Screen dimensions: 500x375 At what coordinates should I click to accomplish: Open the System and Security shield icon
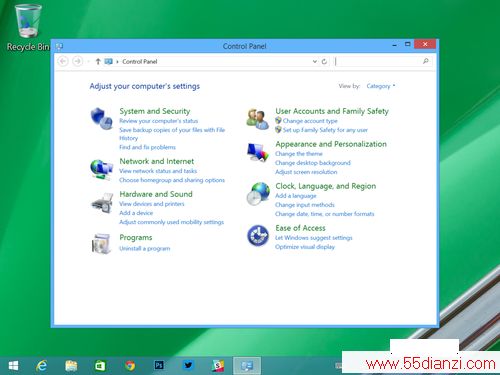pyautogui.click(x=101, y=118)
